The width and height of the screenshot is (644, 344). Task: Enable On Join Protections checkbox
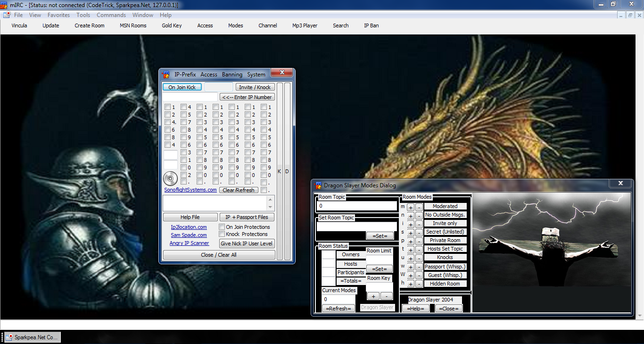[x=222, y=227]
